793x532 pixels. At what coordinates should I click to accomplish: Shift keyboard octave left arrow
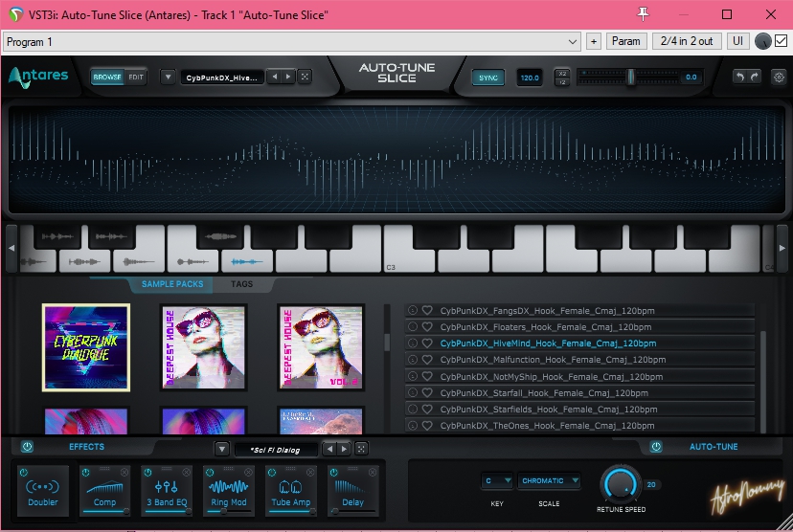[x=11, y=248]
